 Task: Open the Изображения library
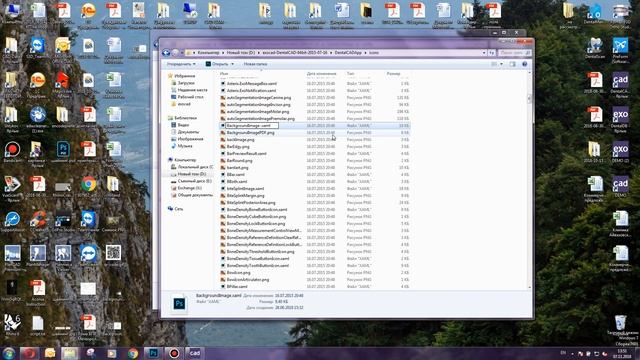[190, 139]
